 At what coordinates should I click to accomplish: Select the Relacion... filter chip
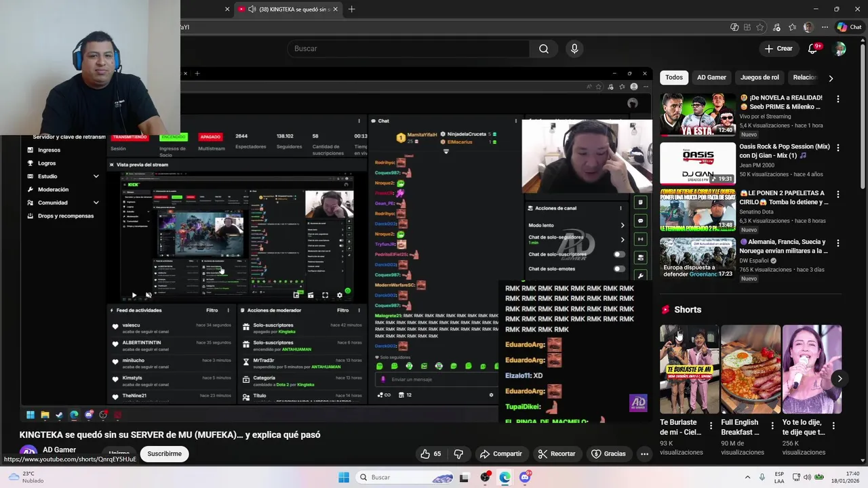(x=805, y=77)
